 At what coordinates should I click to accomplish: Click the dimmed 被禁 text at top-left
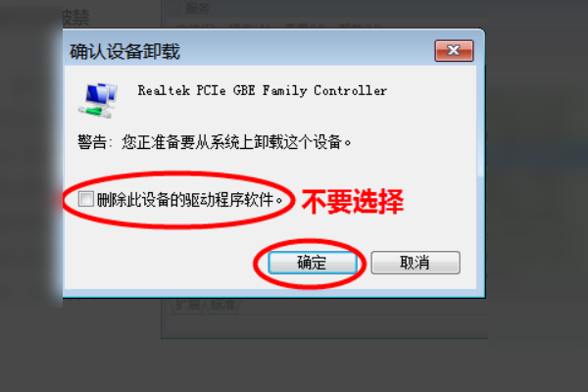[75, 18]
